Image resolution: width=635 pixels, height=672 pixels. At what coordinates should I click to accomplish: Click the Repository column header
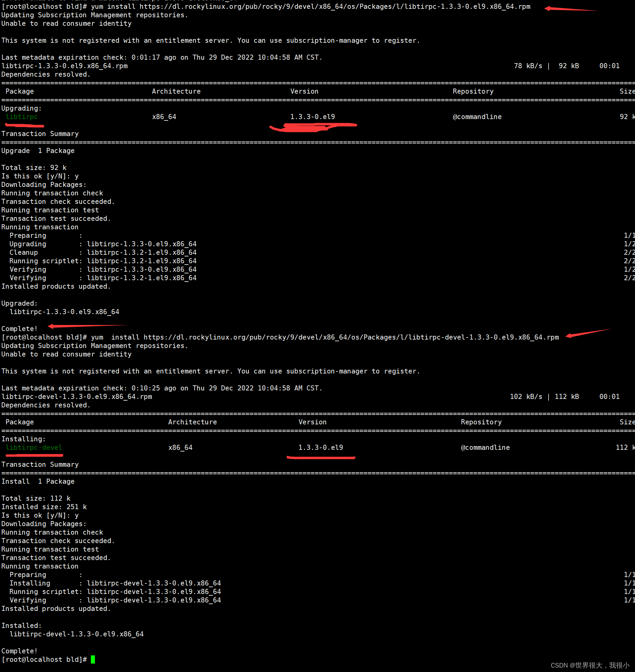(x=473, y=91)
